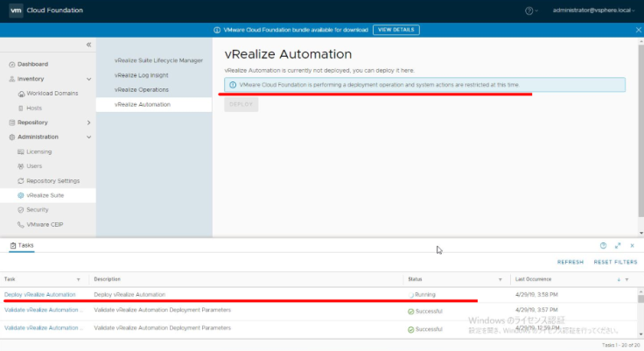Screen dimensions: 644x351
Task: Click the Repository Settings refresh icon
Action: pos(20,181)
